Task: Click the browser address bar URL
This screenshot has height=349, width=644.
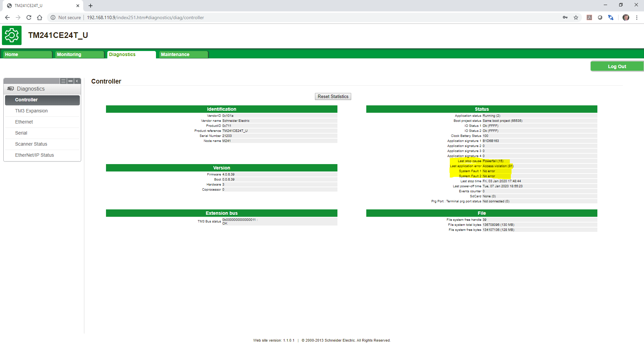Action: coord(145,17)
